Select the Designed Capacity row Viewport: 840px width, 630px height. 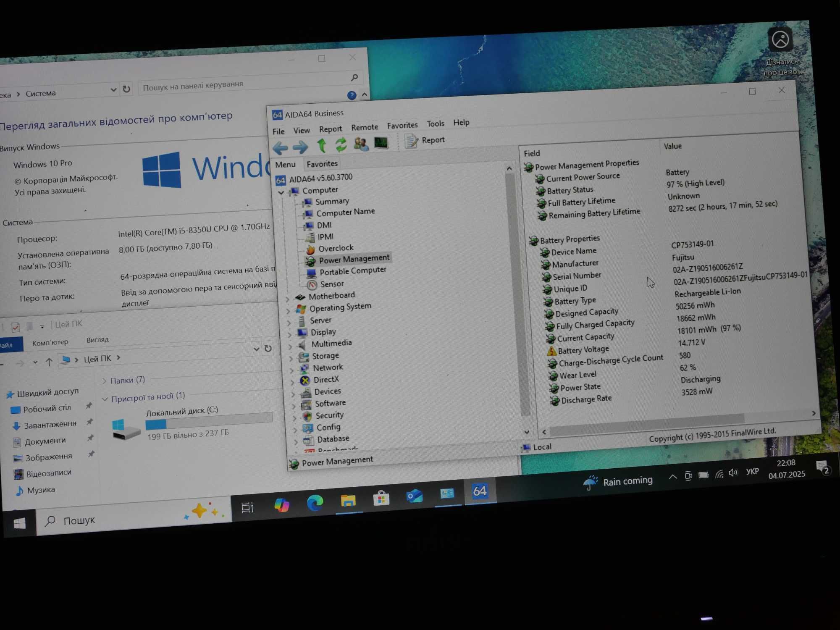(x=581, y=313)
